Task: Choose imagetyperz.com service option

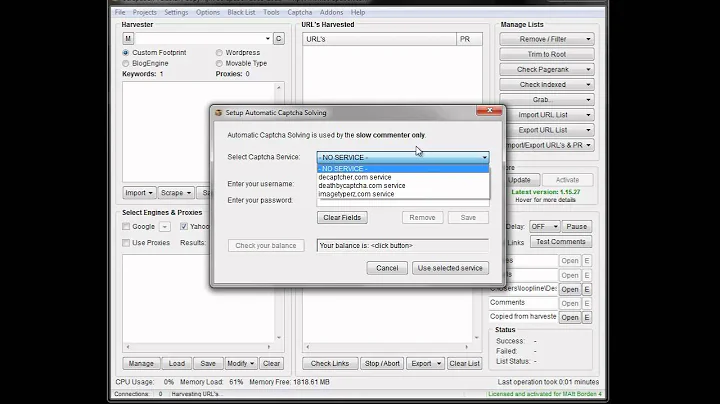Action: (403, 194)
